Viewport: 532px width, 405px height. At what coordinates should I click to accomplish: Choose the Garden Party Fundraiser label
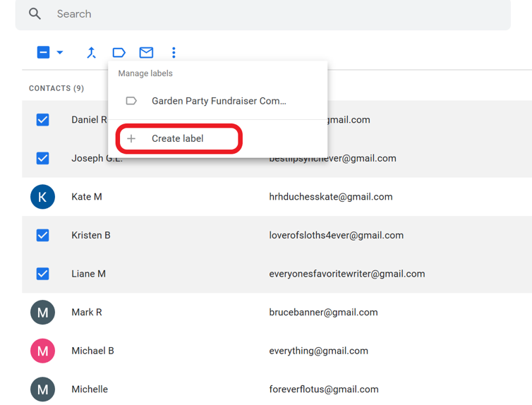coord(218,101)
